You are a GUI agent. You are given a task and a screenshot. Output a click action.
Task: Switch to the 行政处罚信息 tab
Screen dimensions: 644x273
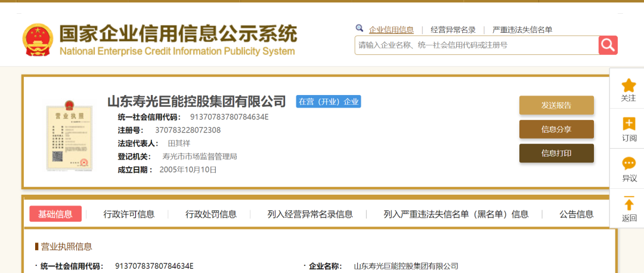point(211,214)
